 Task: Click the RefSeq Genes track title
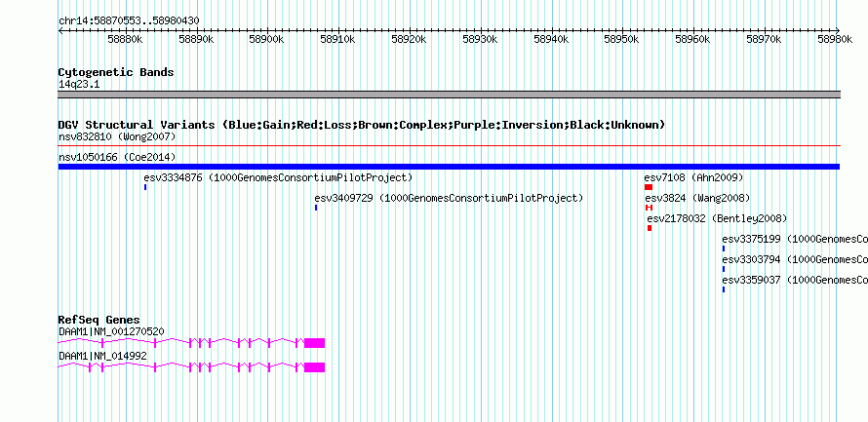pos(99,321)
